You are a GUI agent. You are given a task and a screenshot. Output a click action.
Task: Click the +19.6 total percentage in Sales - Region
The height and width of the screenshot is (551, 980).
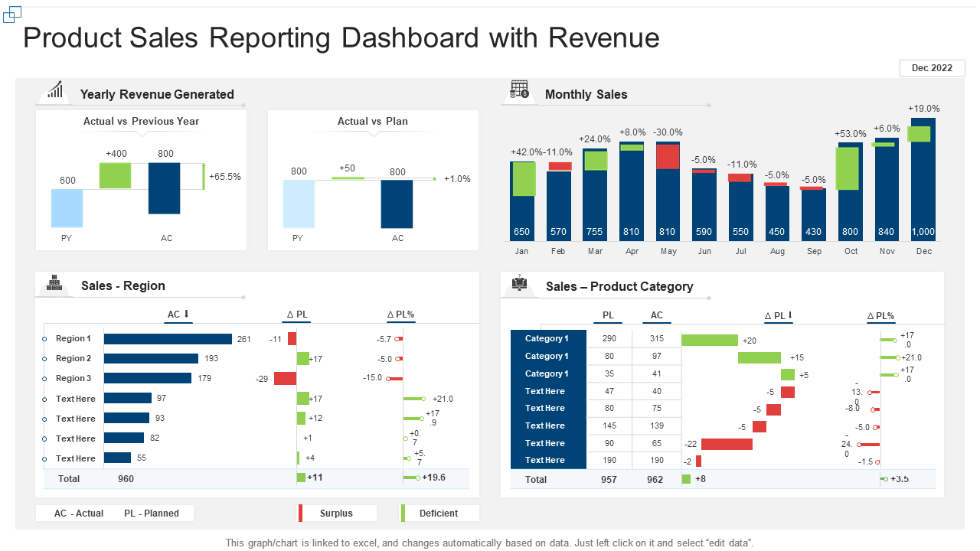click(433, 478)
